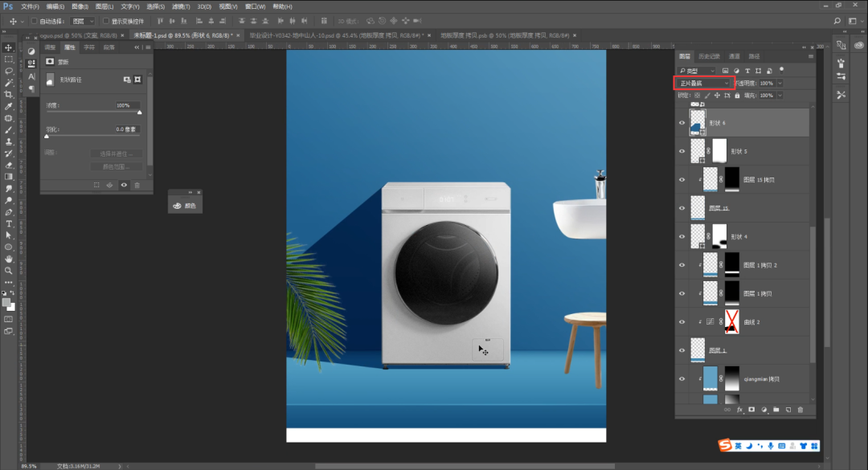Toggle visibility of the 曲线 2 layer

coord(682,322)
